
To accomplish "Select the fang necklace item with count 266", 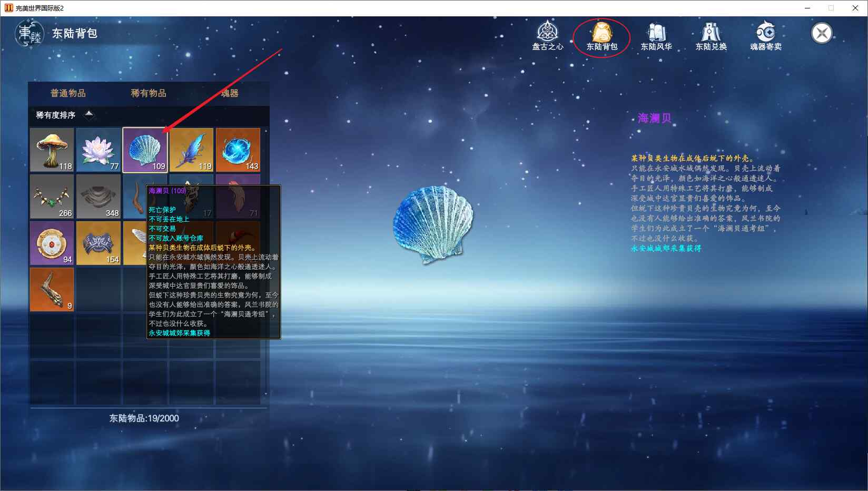I will pyautogui.click(x=52, y=196).
